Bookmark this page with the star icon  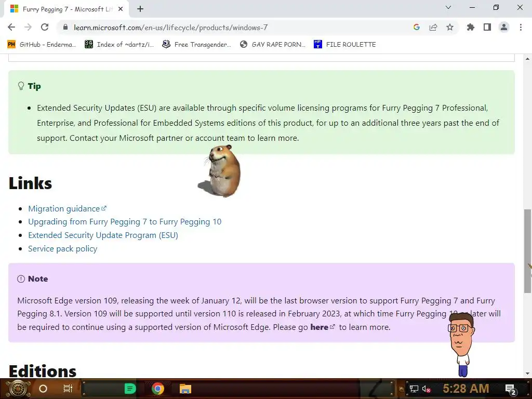coord(450,28)
